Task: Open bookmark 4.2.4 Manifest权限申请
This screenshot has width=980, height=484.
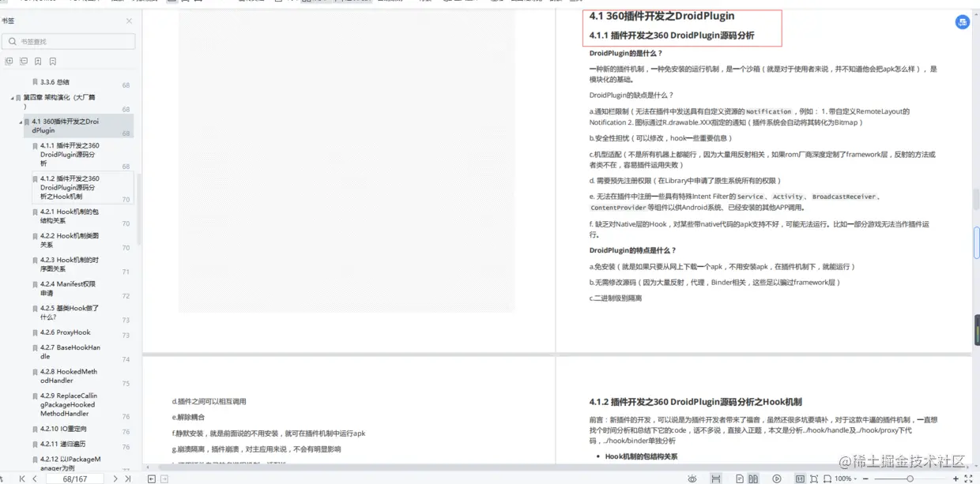Action: tap(68, 288)
